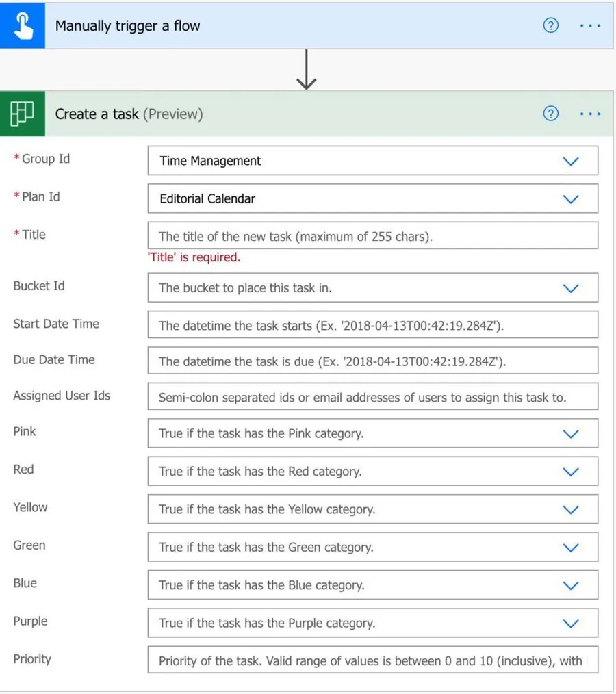This screenshot has width=616, height=694.
Task: Click the manual trigger hand icon
Action: click(23, 26)
